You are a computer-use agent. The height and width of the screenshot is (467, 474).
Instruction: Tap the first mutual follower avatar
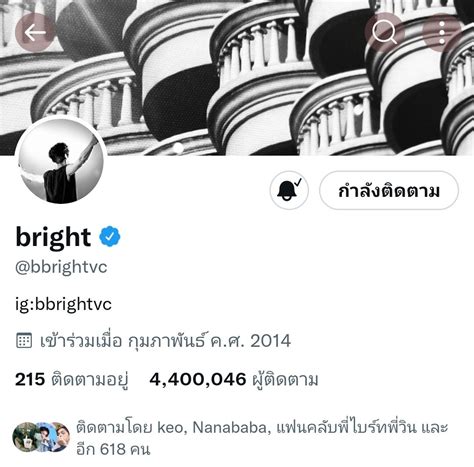(25, 437)
